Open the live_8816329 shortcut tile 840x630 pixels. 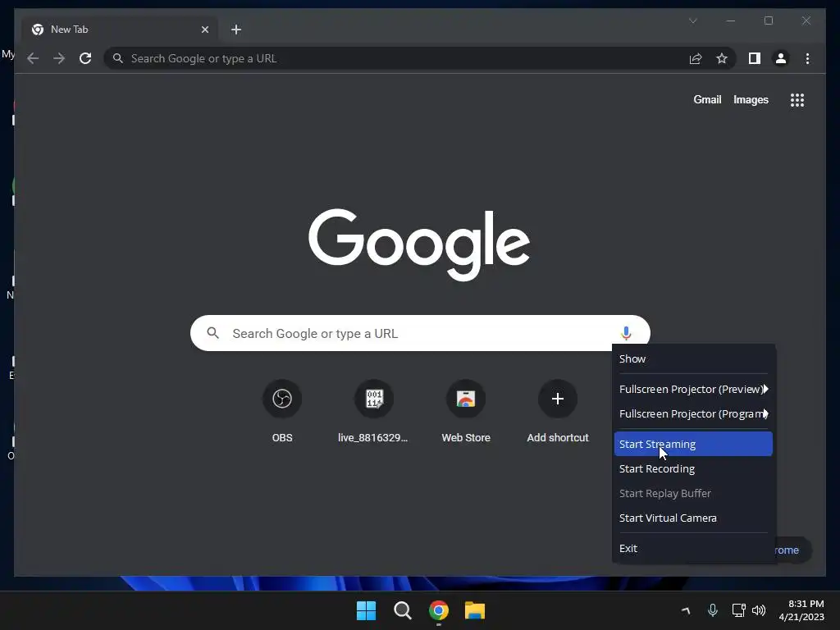pyautogui.click(x=373, y=411)
